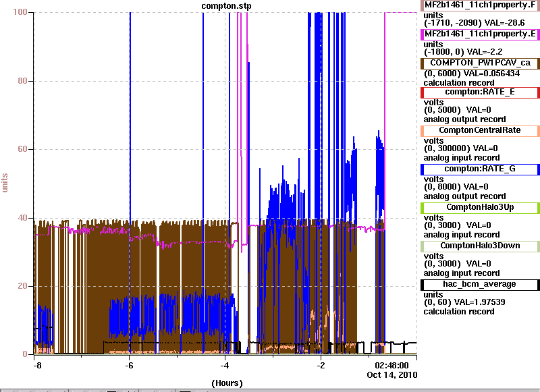
Task: Pick the ComptonCentralRate legend label
Action: (480, 131)
